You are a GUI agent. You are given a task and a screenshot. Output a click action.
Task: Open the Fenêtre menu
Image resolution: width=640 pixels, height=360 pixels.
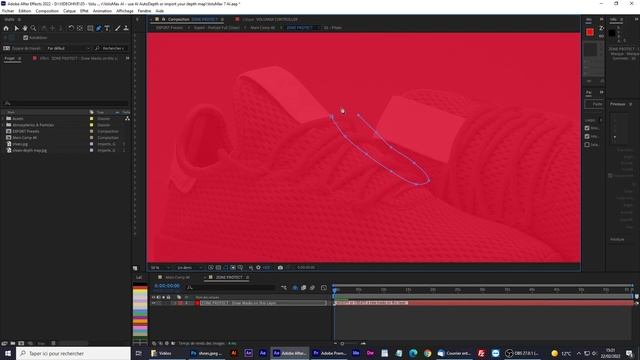coord(144,11)
